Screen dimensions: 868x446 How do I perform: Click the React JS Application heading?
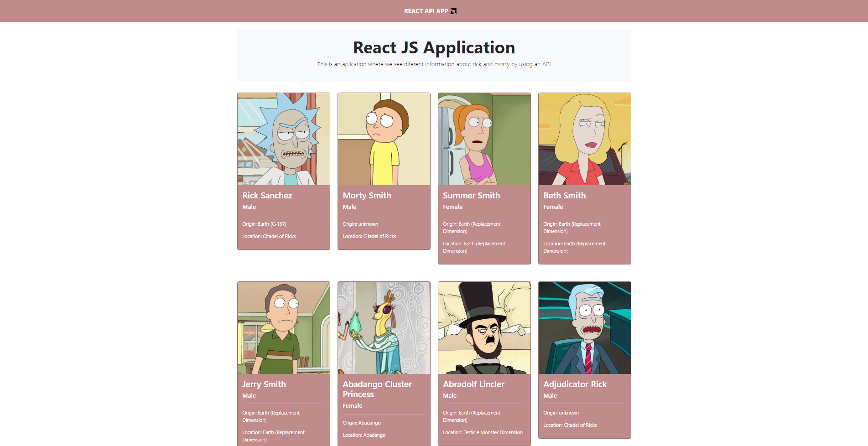pos(433,47)
